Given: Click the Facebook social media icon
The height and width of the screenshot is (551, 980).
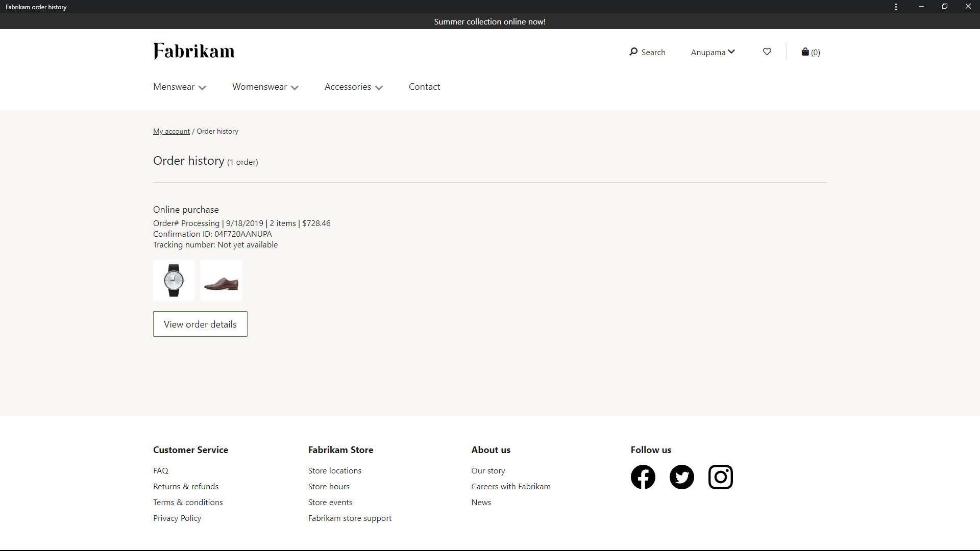Looking at the screenshot, I should [643, 477].
